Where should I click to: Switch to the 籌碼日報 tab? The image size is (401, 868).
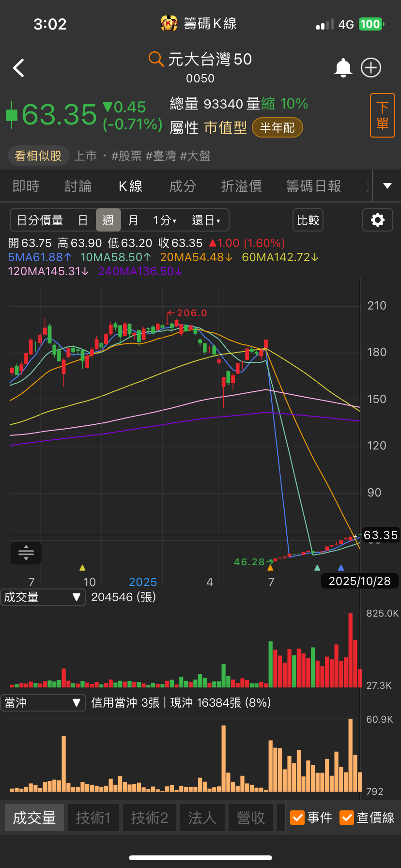313,186
